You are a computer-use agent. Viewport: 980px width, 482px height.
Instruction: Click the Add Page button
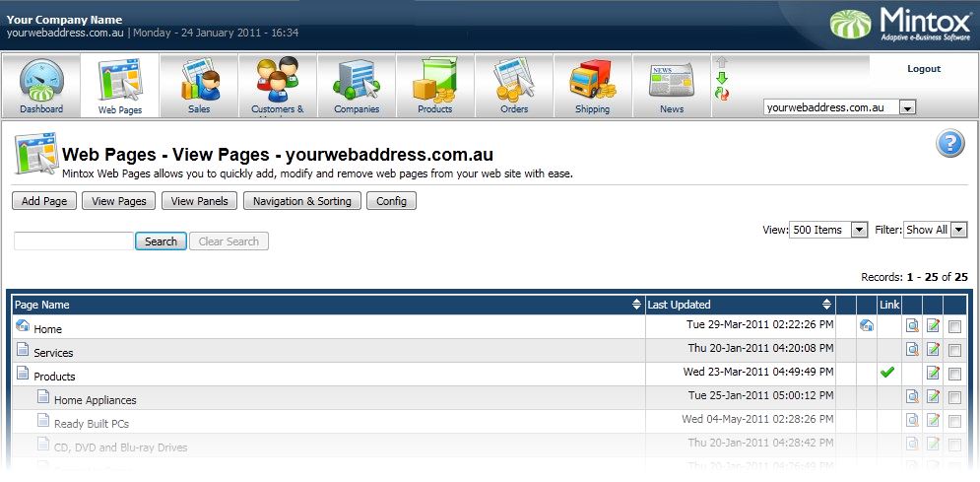coord(44,201)
